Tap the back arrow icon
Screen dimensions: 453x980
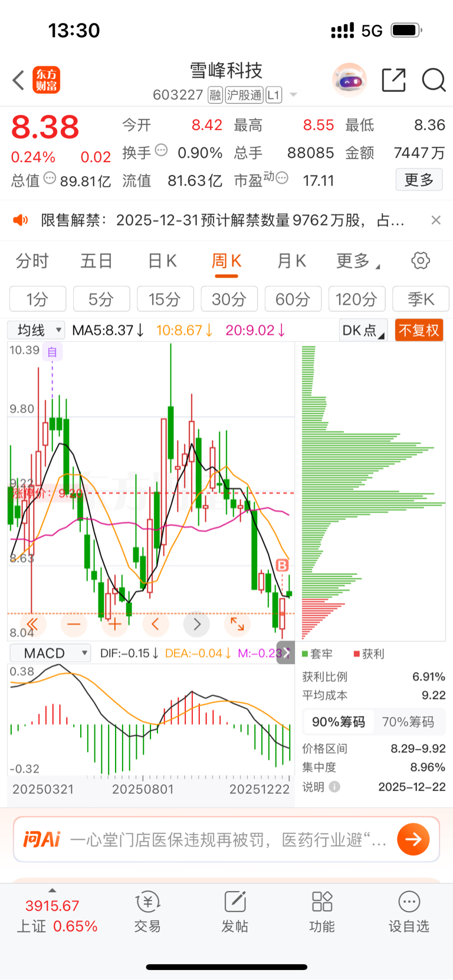tap(18, 80)
